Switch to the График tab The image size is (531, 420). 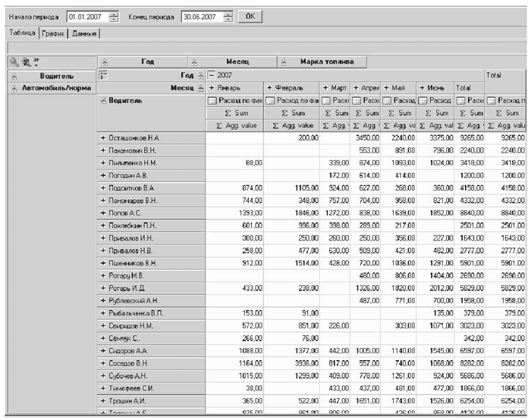pos(53,34)
